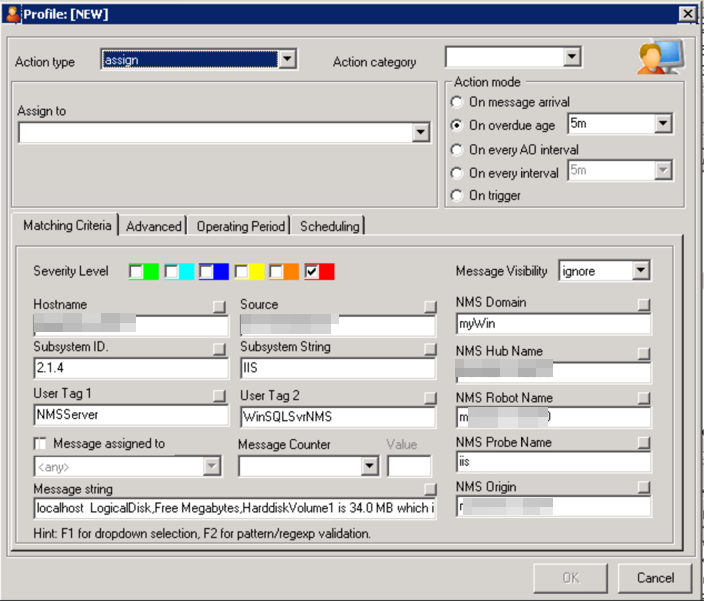The width and height of the screenshot is (704, 601).
Task: Click small toggle button beside Message string
Action: (x=430, y=489)
